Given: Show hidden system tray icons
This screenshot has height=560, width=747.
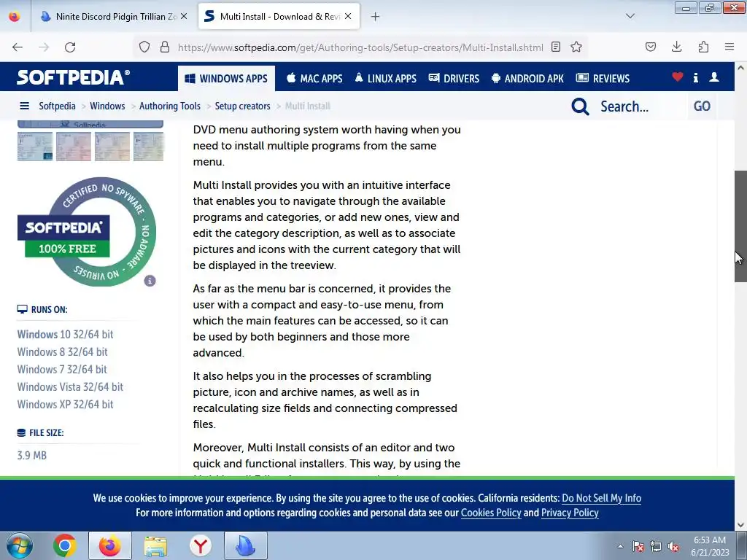Looking at the screenshot, I should click(x=620, y=546).
